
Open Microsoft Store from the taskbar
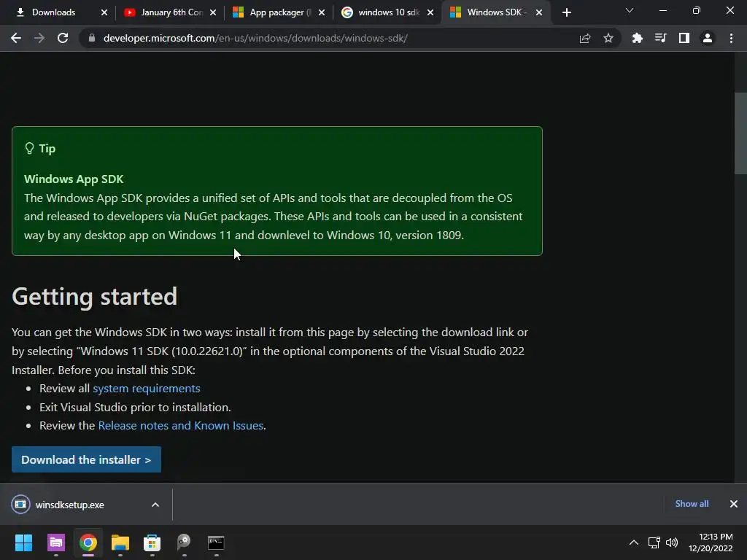click(152, 542)
